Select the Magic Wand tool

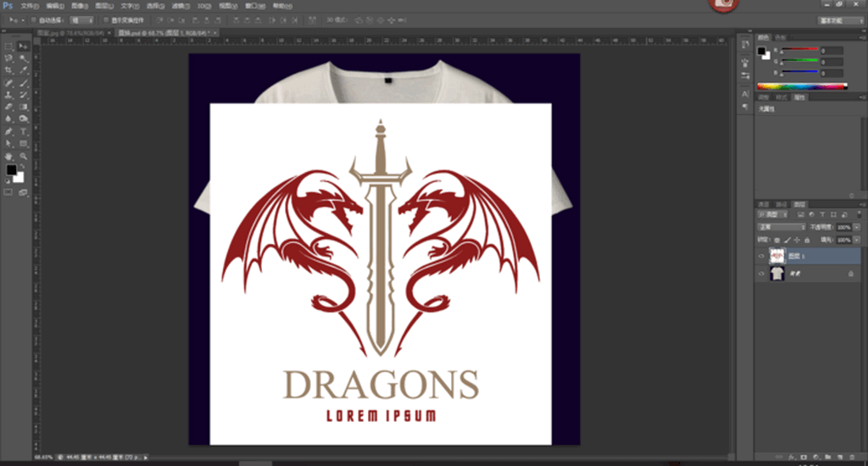tap(23, 58)
